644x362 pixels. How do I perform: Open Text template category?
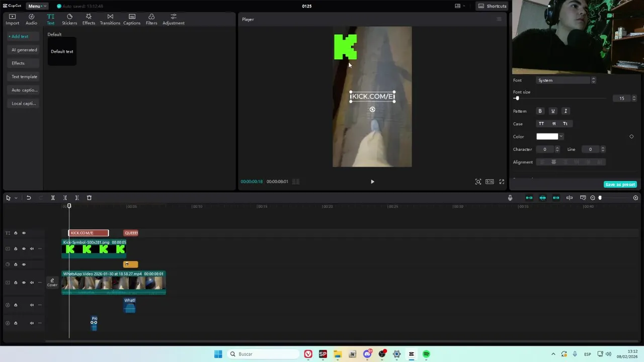click(24, 76)
